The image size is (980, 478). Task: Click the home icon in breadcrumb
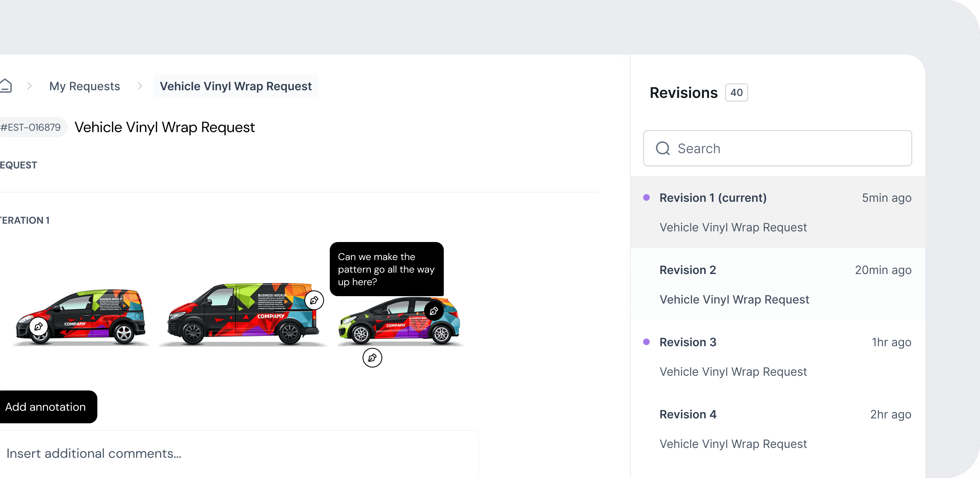[5, 86]
